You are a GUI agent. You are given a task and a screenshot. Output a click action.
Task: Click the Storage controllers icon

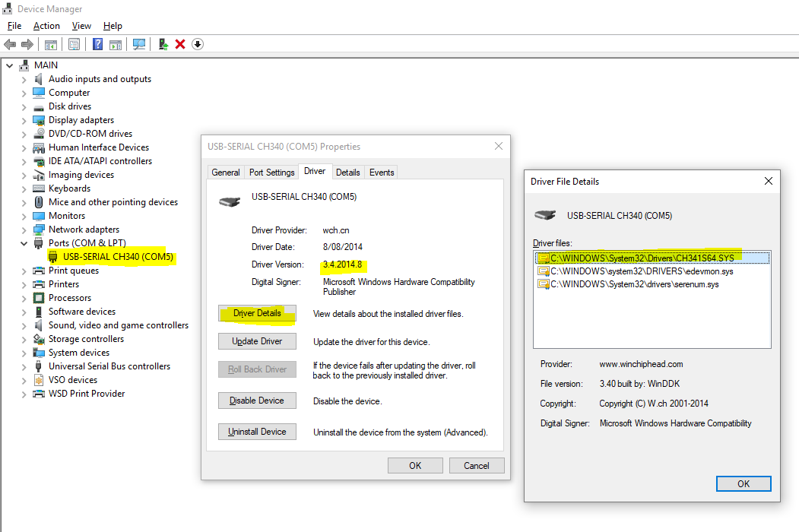click(39, 339)
